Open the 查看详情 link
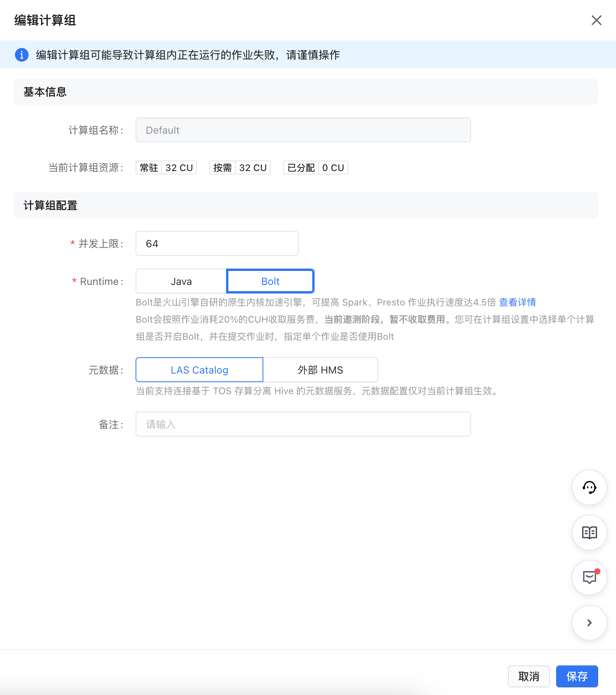 pos(517,302)
